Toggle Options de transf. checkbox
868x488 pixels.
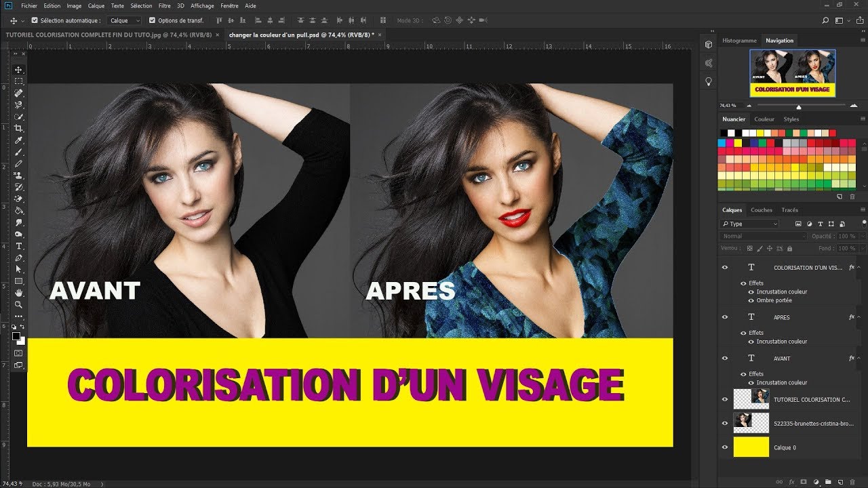coord(152,21)
